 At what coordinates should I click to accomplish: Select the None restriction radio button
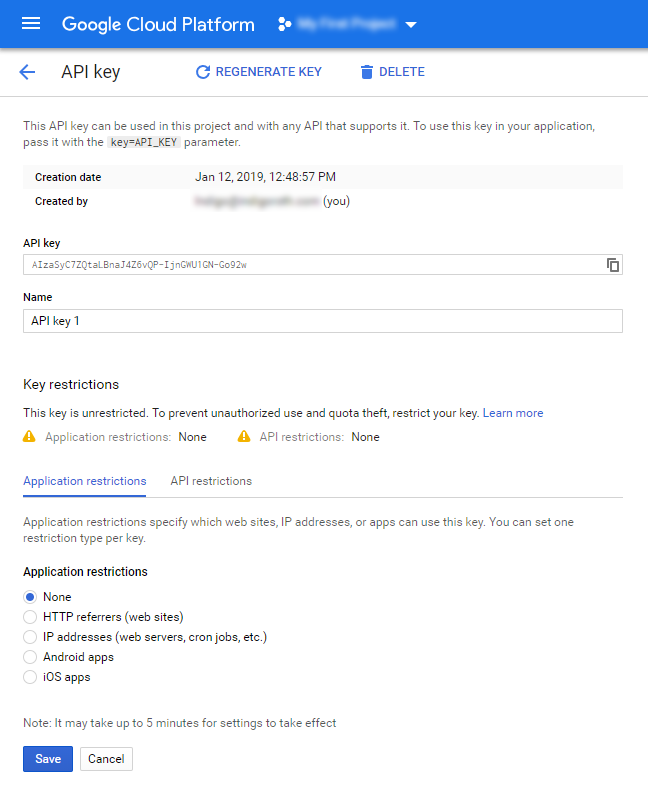(30, 597)
